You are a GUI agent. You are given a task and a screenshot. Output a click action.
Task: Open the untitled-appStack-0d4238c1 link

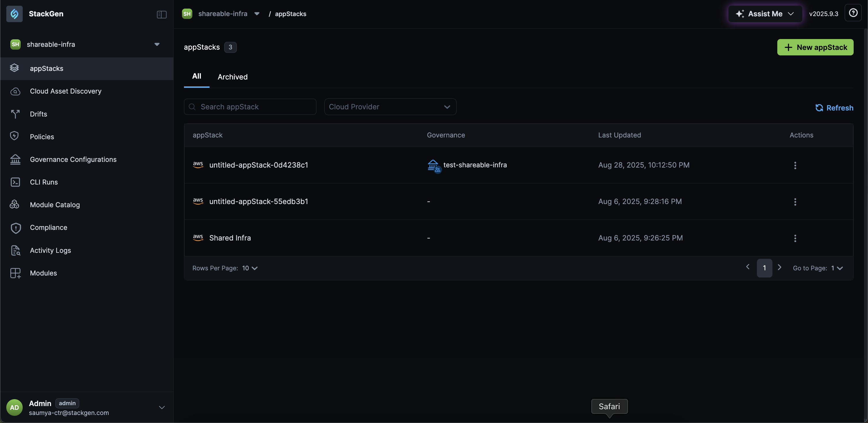pos(258,165)
